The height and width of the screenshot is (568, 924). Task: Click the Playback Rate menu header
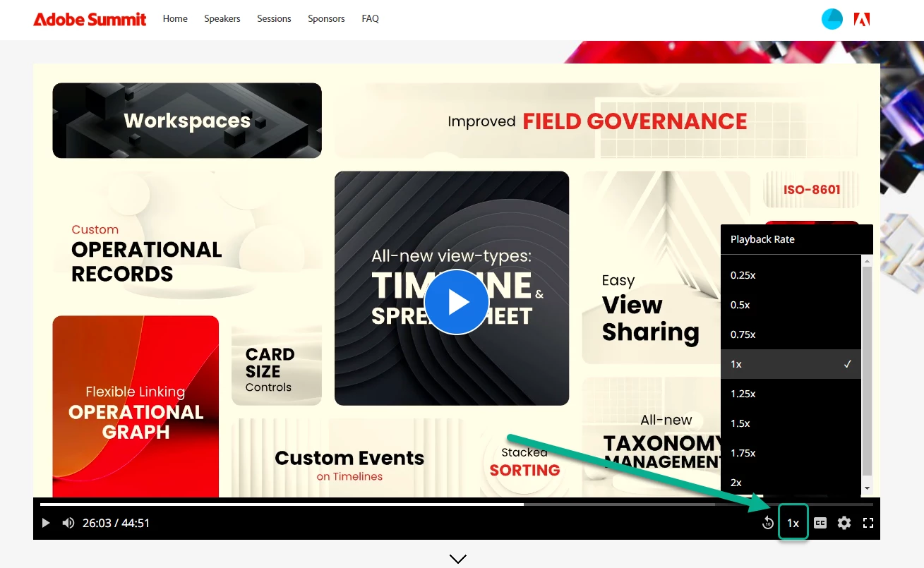click(x=796, y=239)
